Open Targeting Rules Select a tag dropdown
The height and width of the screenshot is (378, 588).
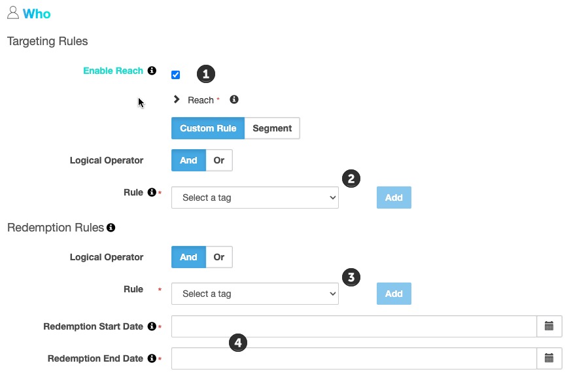click(255, 198)
